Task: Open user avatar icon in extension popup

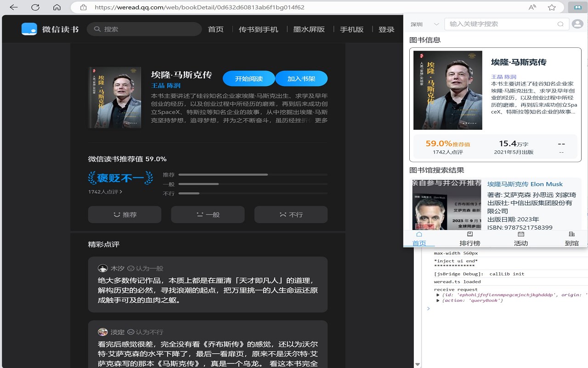Action: pos(577,24)
